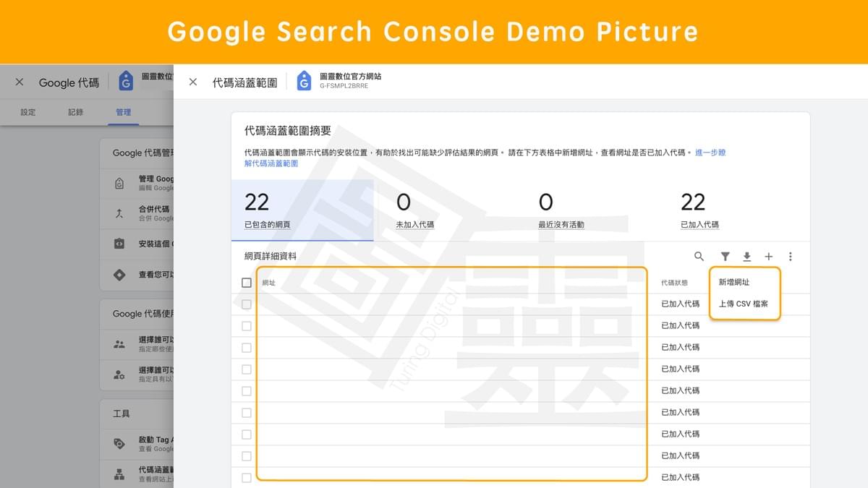Click the tag ID G-FSMPL2BRRE
The width and height of the screenshot is (868, 488).
(x=344, y=86)
